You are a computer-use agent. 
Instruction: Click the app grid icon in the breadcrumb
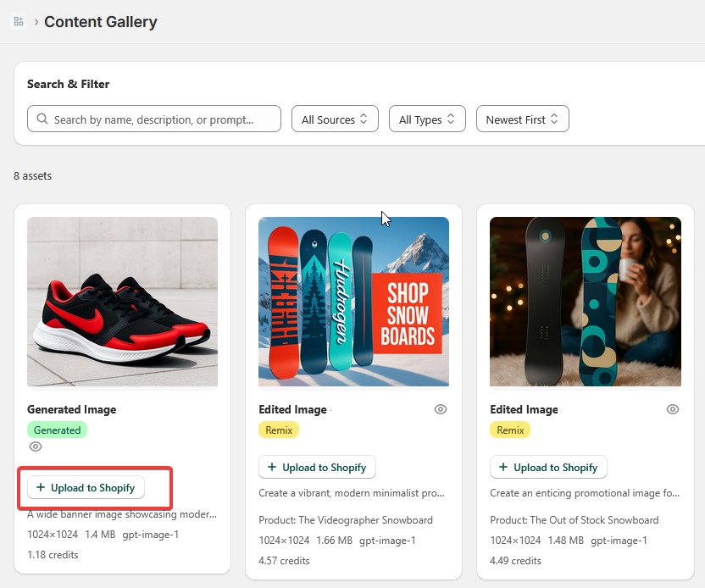(x=19, y=22)
